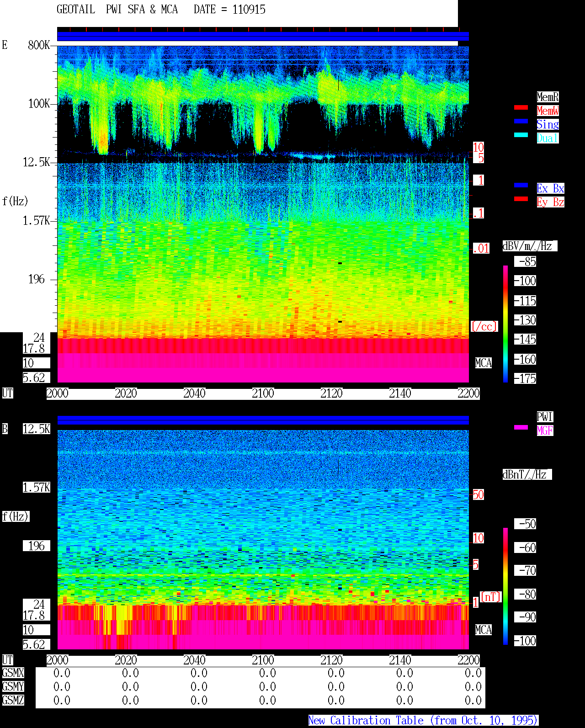Click the 2100 UT tick on upper panel
585x728 pixels.
click(x=263, y=393)
